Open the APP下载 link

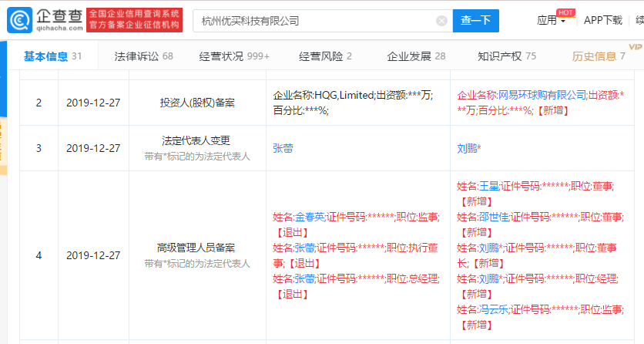pos(603,20)
